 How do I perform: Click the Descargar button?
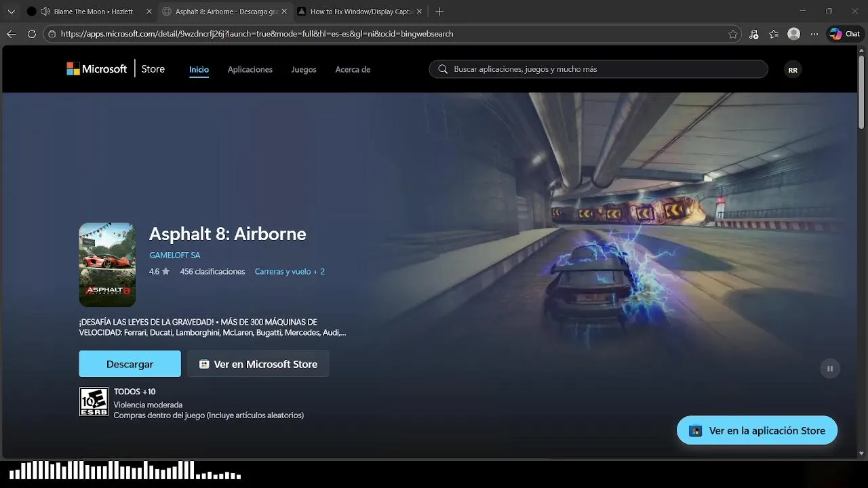click(130, 364)
